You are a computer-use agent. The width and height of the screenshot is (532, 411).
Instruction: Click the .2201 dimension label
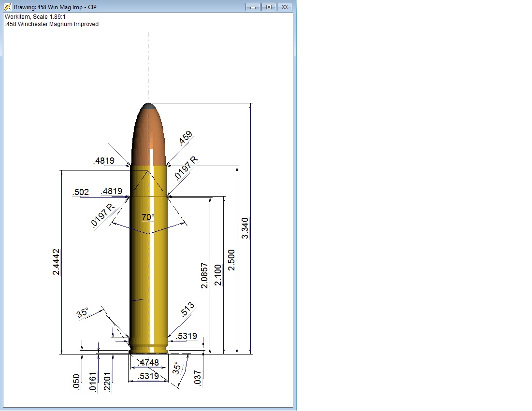pos(107,382)
